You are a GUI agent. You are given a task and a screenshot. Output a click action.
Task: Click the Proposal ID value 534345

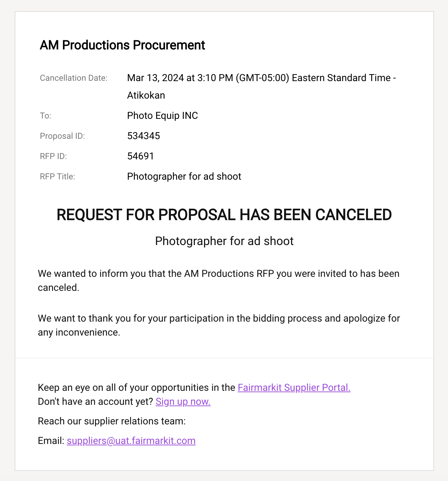144,136
